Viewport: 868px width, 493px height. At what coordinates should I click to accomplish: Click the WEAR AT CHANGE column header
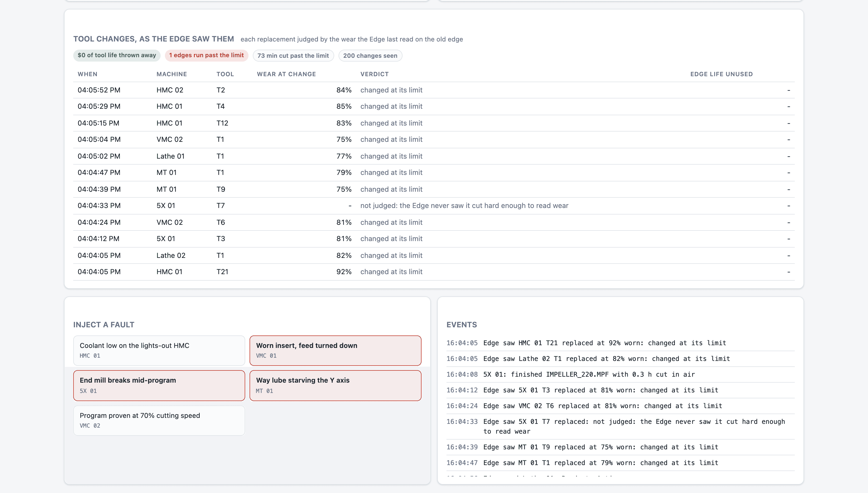(286, 74)
